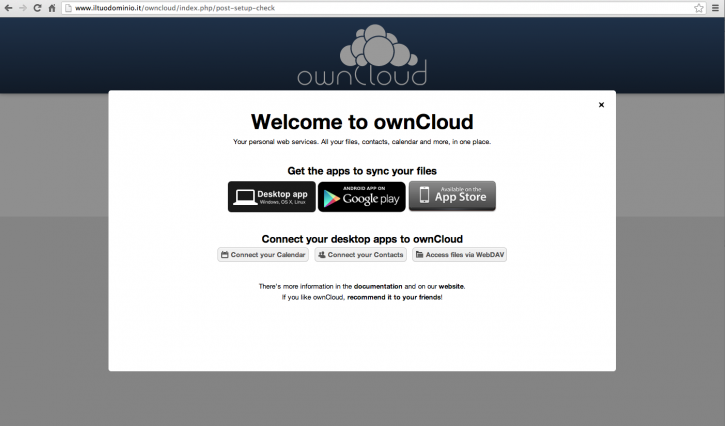Click Connect your Calendar
The image size is (725, 426).
pyautogui.click(x=263, y=255)
